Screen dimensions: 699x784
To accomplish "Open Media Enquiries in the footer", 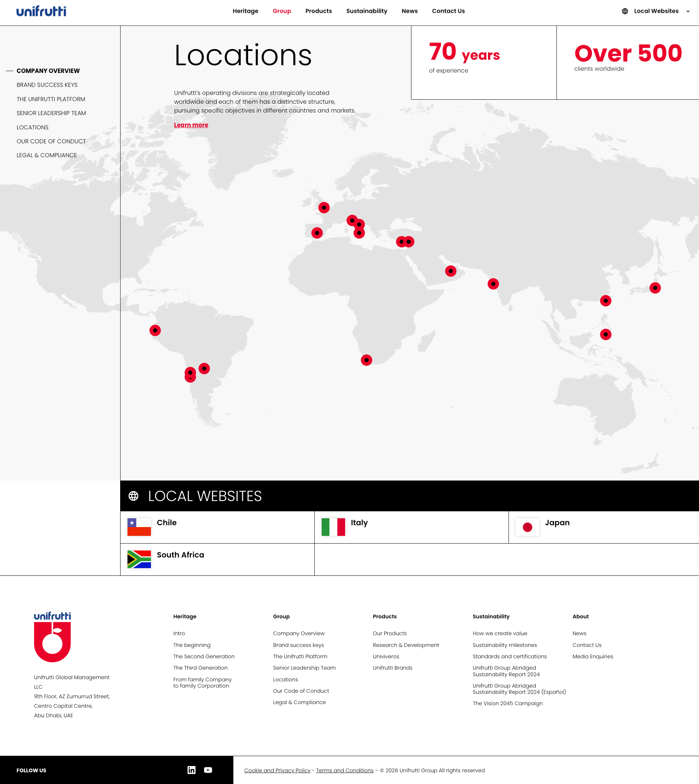I will (593, 656).
